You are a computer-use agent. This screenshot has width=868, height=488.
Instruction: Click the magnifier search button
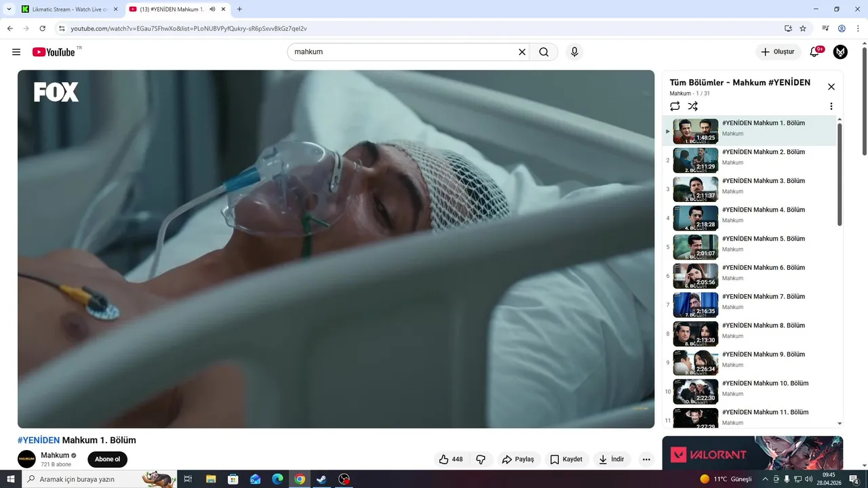[x=544, y=52]
